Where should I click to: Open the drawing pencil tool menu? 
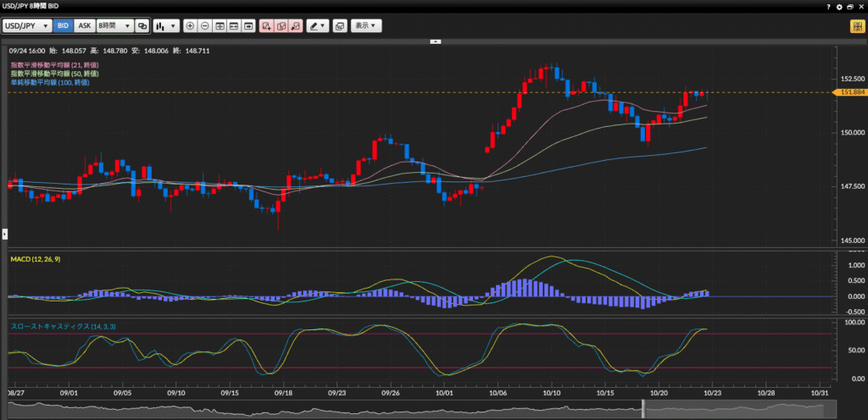click(x=318, y=26)
